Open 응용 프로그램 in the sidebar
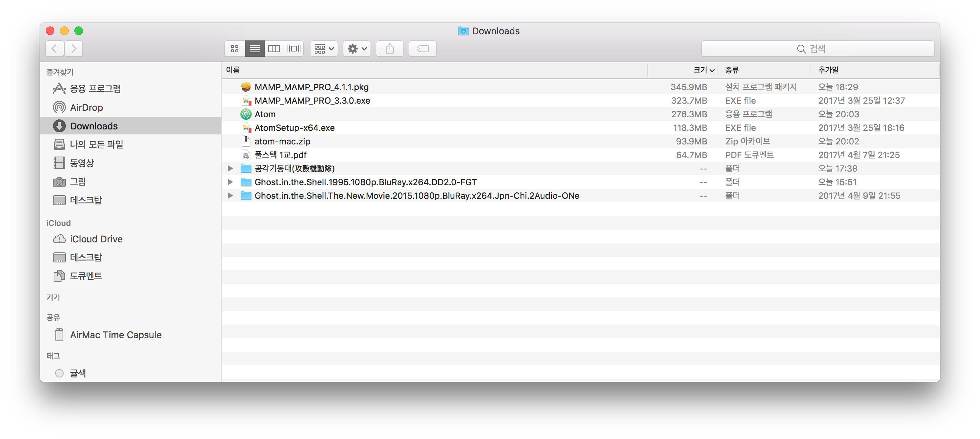980x439 pixels. (131, 89)
